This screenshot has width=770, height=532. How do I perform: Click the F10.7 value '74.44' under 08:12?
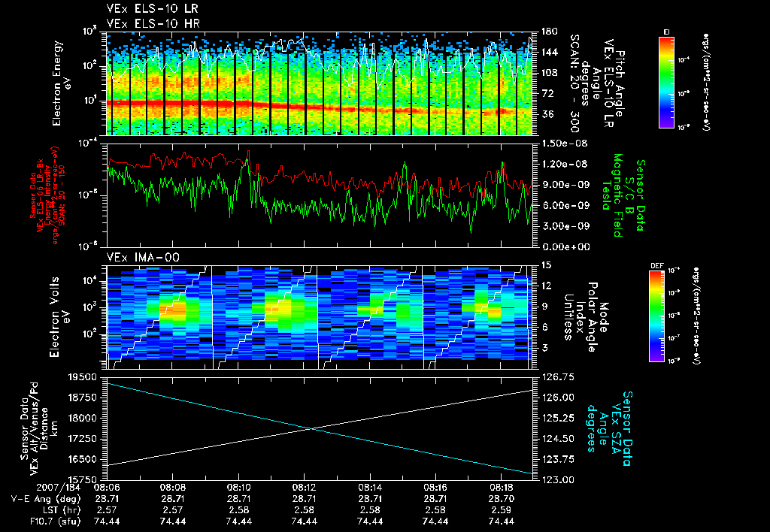pyautogui.click(x=305, y=521)
